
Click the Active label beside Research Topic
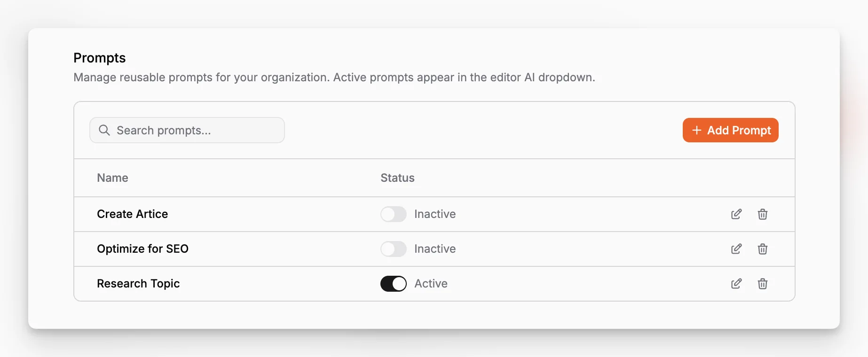tap(431, 284)
